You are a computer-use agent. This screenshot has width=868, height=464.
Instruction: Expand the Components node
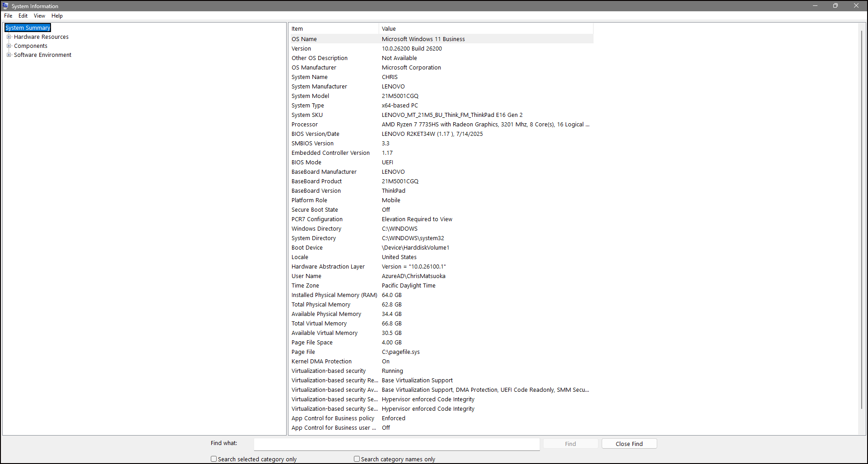click(9, 46)
